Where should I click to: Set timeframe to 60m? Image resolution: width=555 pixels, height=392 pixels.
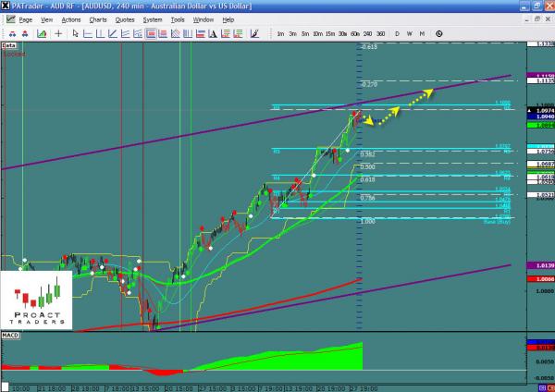353,33
